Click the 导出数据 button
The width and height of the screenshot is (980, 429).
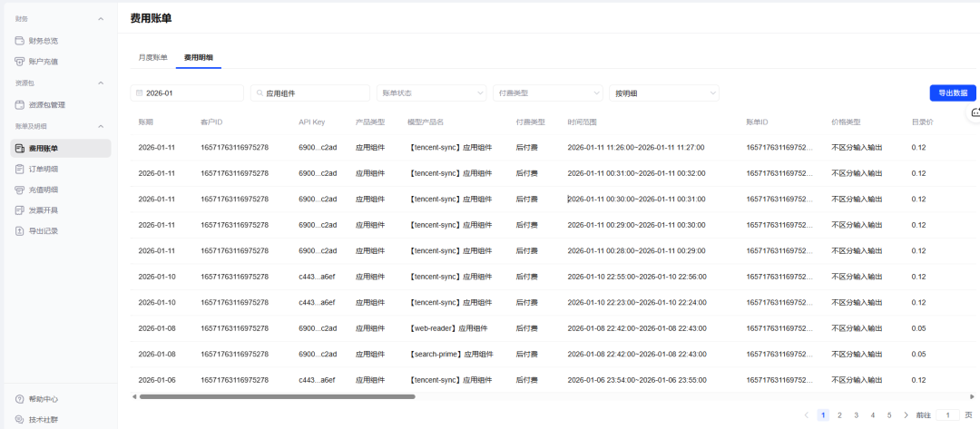pos(953,93)
